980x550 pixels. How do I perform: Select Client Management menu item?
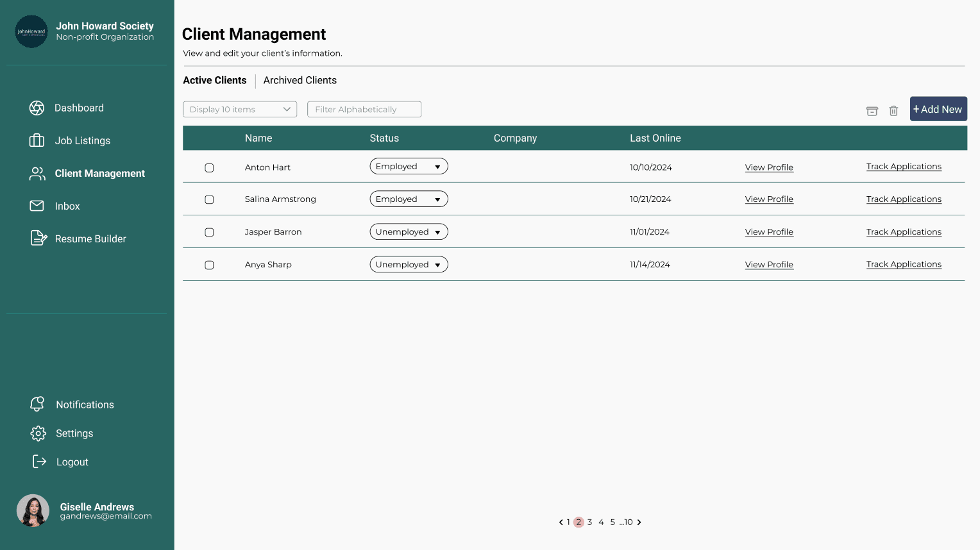tap(99, 173)
